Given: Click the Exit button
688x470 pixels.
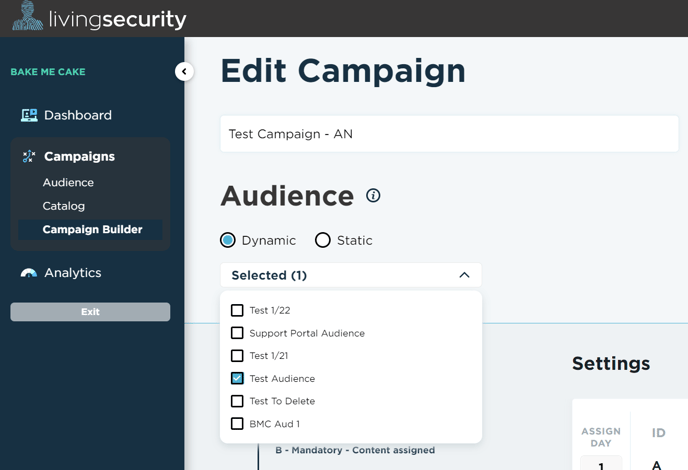Looking at the screenshot, I should [x=90, y=312].
